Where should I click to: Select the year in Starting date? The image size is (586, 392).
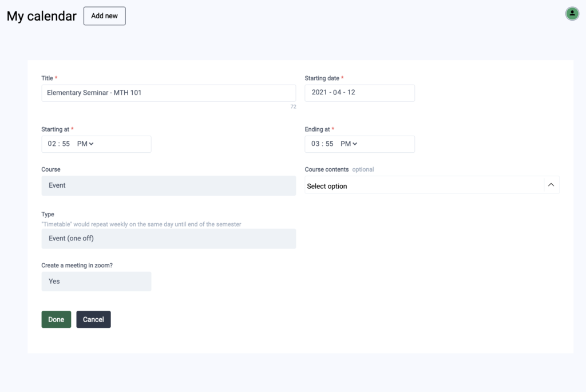tap(320, 93)
